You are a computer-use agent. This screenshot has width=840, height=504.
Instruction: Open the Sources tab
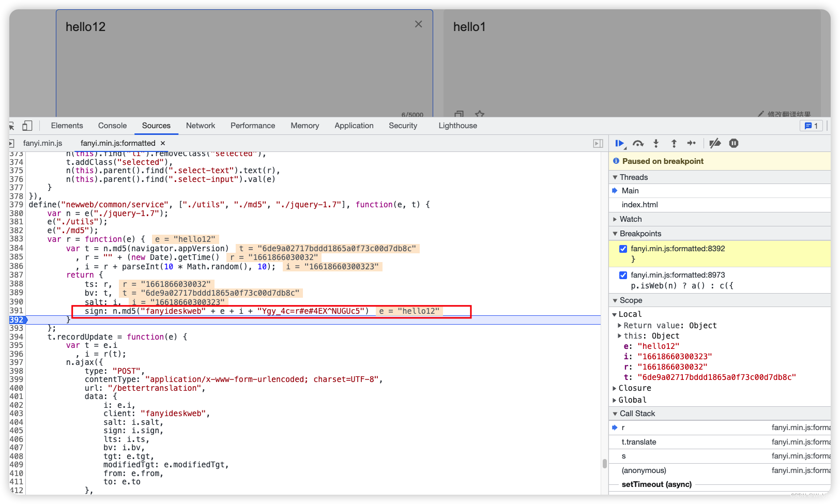(156, 126)
